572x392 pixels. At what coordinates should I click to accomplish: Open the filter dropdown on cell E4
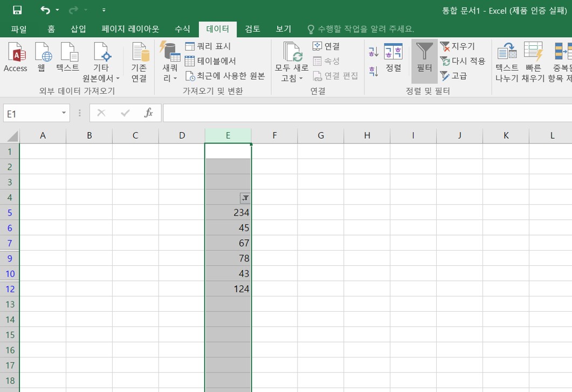click(245, 198)
